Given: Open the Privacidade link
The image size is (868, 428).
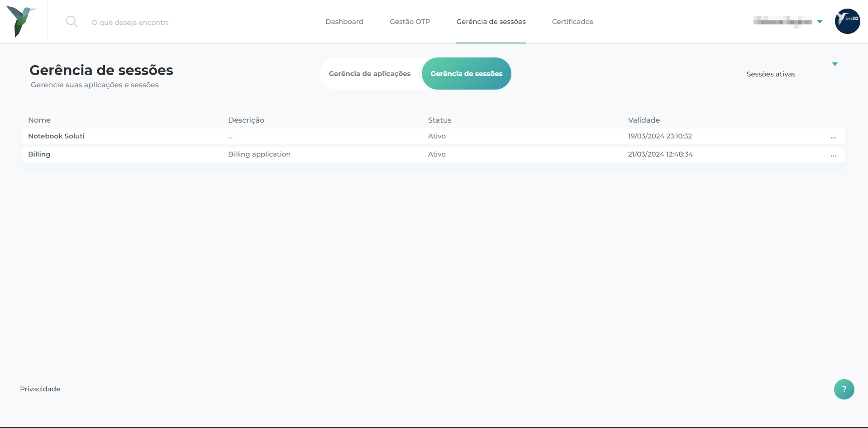Looking at the screenshot, I should (40, 389).
